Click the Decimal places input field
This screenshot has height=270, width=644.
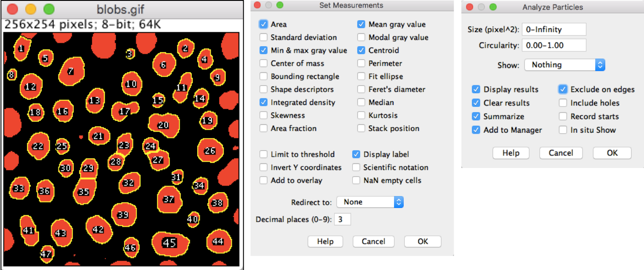click(x=343, y=219)
